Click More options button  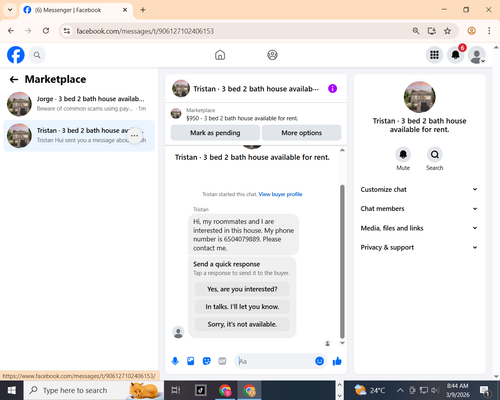point(302,133)
